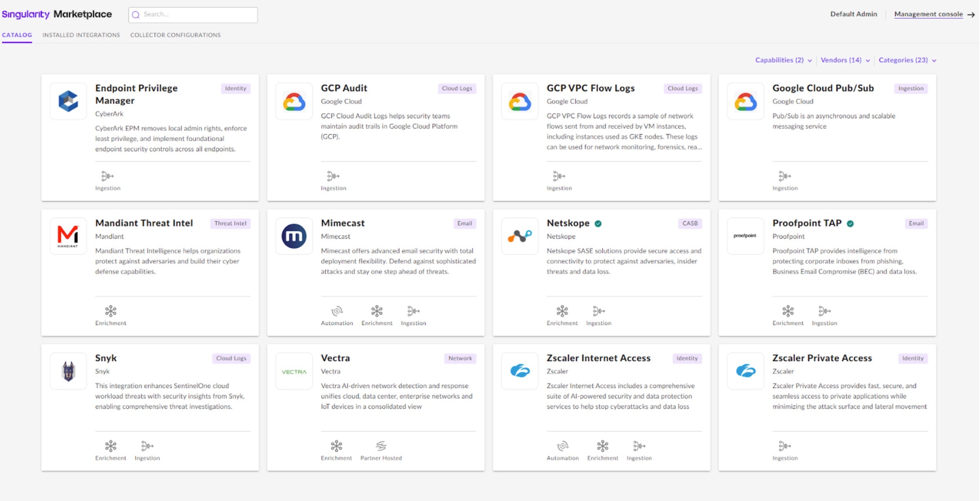980x501 pixels.
Task: Click the Netskope verified checkmark badge
Action: pos(598,223)
